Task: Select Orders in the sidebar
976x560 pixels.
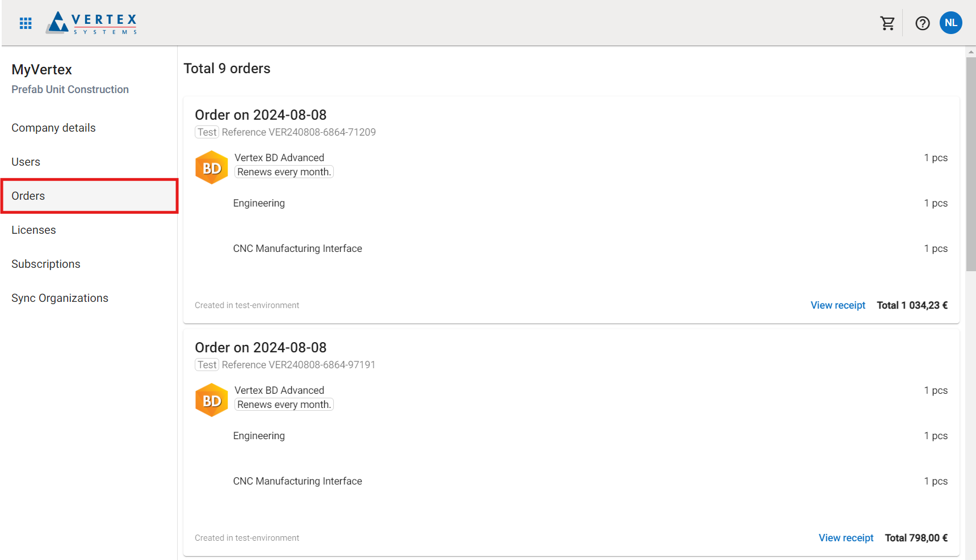Action: tap(89, 196)
